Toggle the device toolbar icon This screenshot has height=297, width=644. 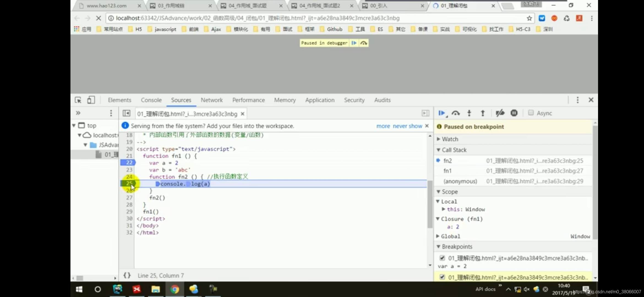(91, 100)
